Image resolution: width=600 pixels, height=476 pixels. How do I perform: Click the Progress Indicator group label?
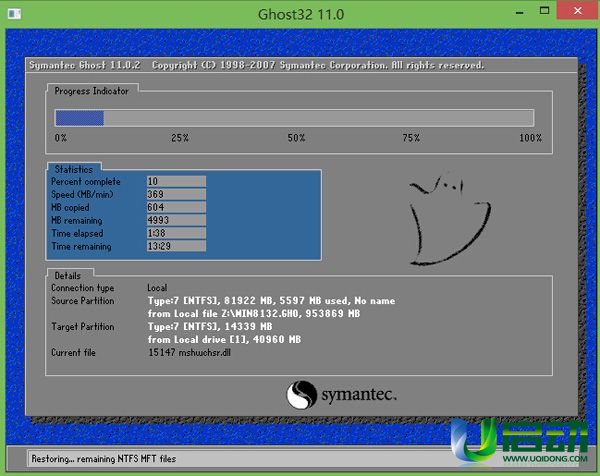pos(91,91)
